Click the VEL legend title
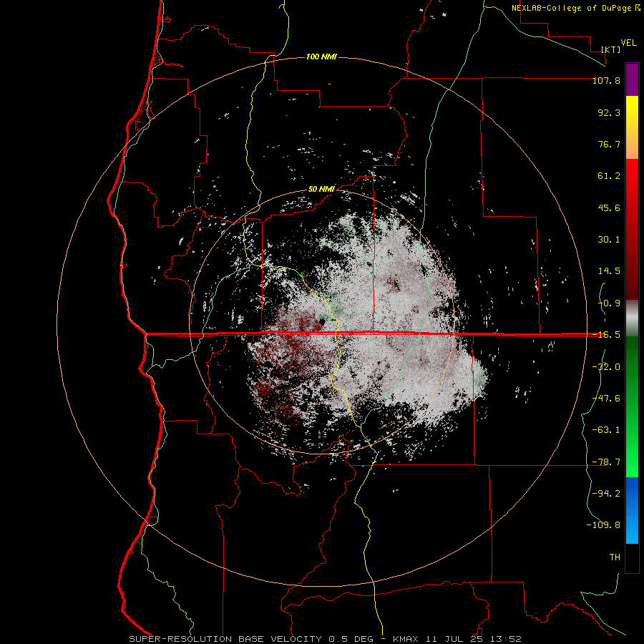 point(628,43)
